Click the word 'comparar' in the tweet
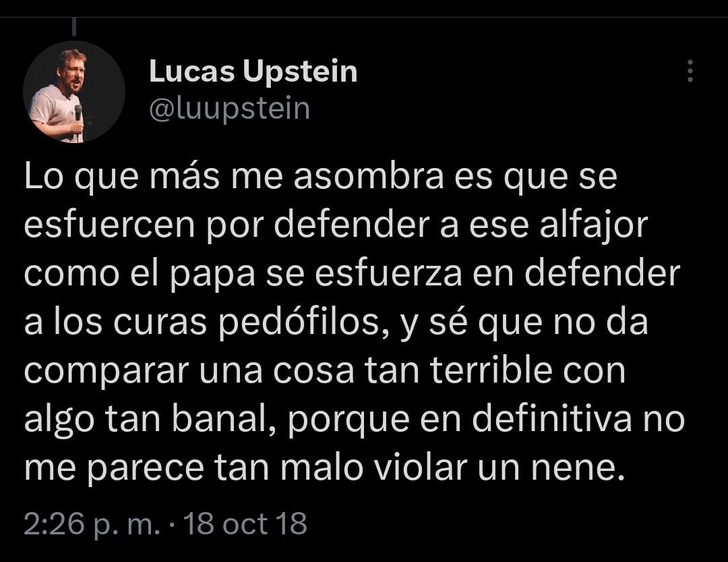Image resolution: width=728 pixels, height=562 pixels. (x=107, y=372)
